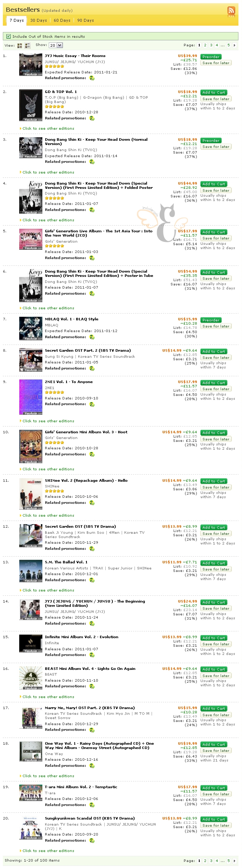Expand other editions for GD & TOP Vol. 1
Viewport: 242px width, 868px height.
point(48,129)
